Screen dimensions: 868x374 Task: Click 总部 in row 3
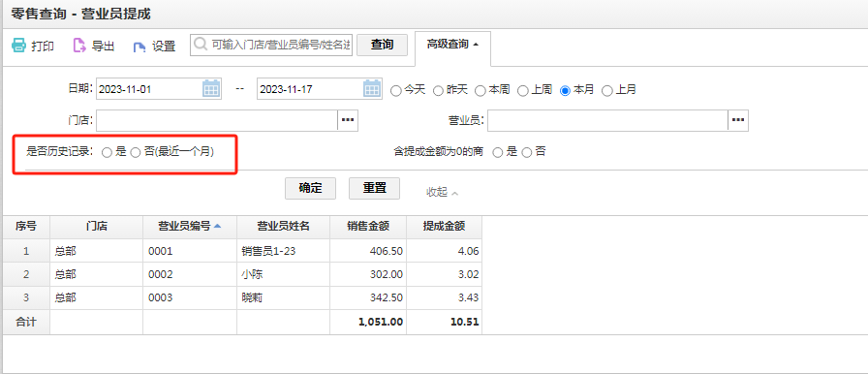coord(96,297)
